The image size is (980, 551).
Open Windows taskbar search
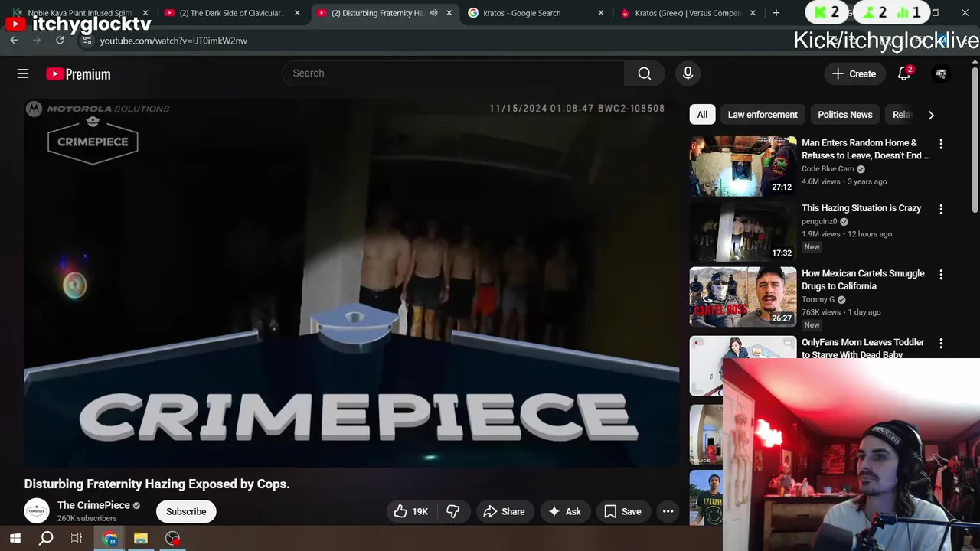46,539
